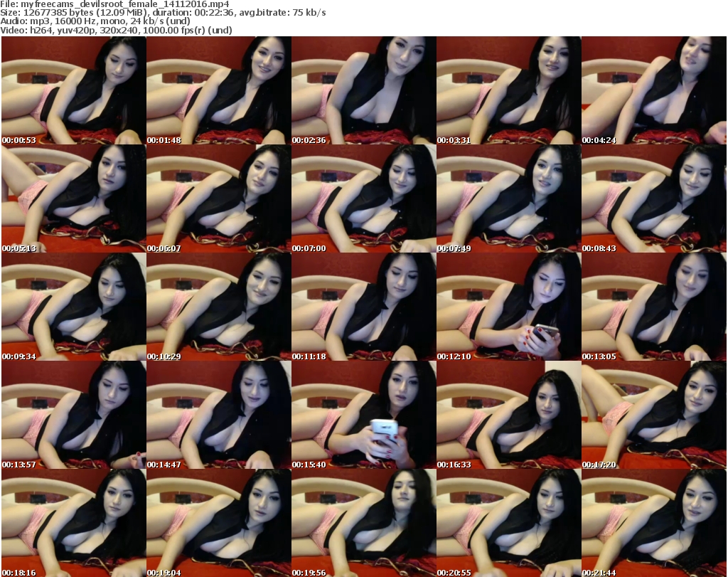Select the thumbnail at 00:07:49
This screenshot has height=577, width=728.
point(508,198)
